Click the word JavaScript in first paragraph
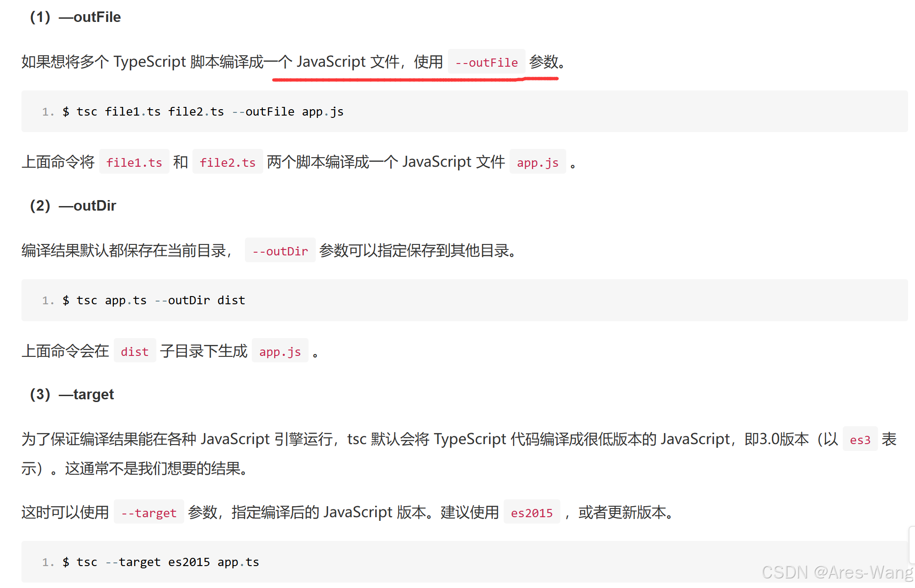 click(332, 61)
